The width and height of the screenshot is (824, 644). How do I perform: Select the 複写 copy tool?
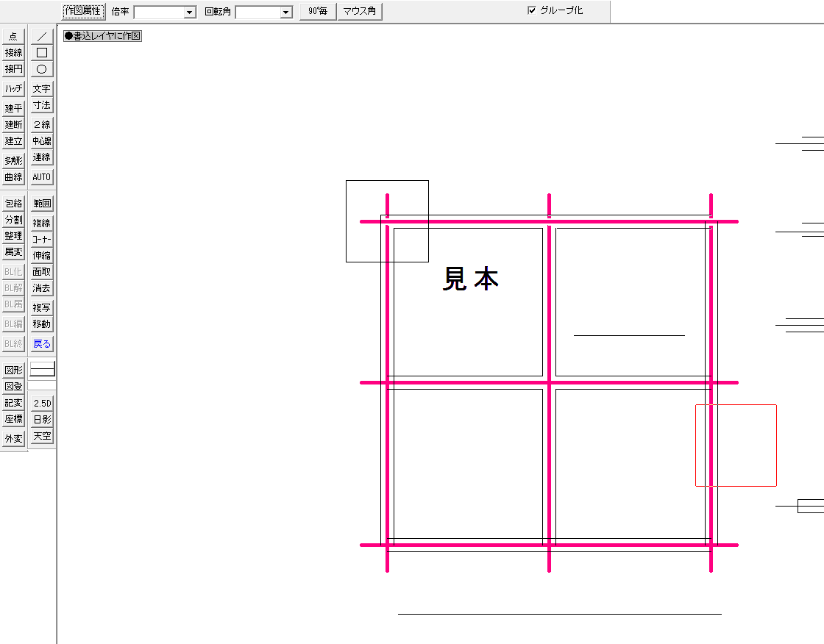coord(42,307)
